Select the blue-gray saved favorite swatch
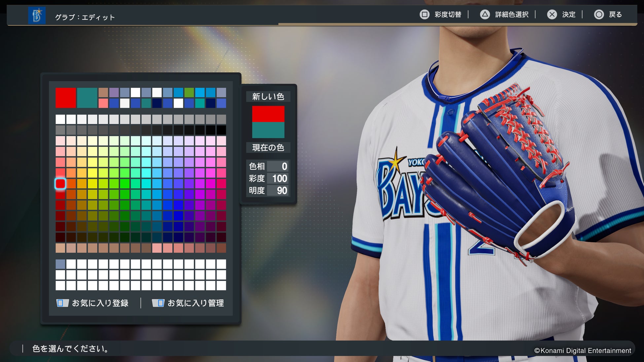Viewport: 644px width, 362px height. (x=60, y=264)
